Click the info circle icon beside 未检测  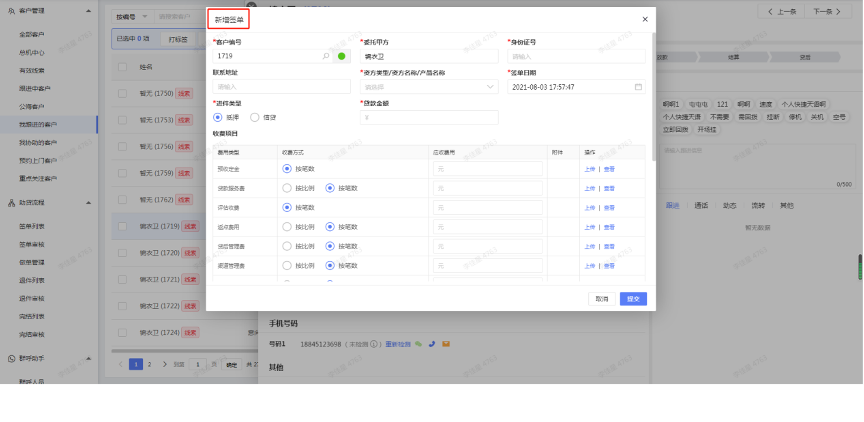tap(373, 344)
